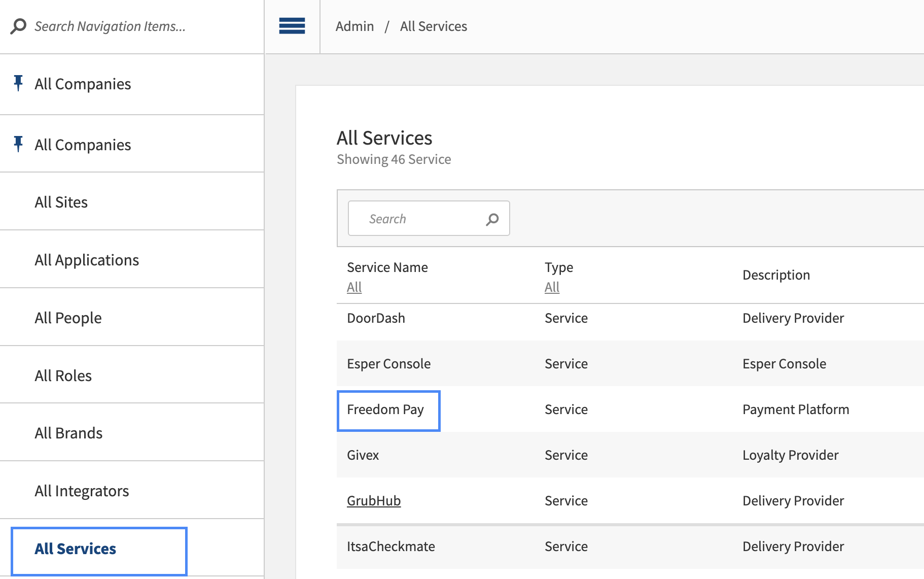Open All Roles from the sidebar
Screen dimensions: 924x579
tap(63, 376)
